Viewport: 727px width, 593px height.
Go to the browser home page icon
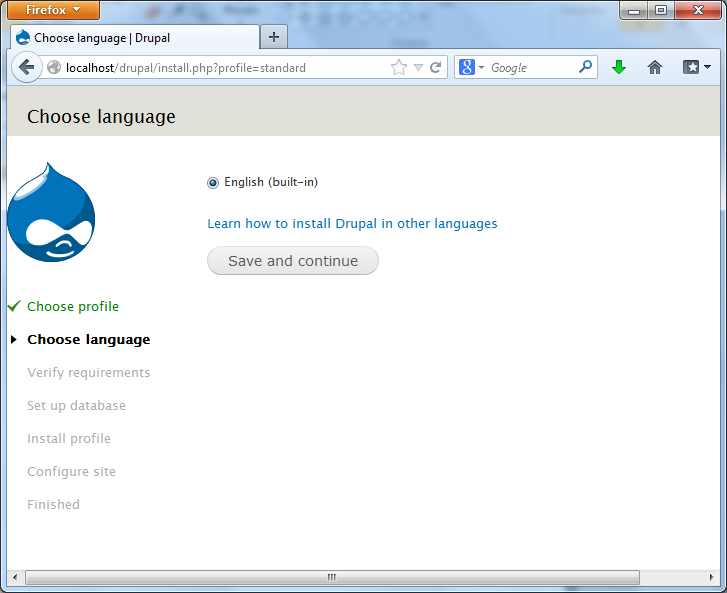[x=655, y=68]
